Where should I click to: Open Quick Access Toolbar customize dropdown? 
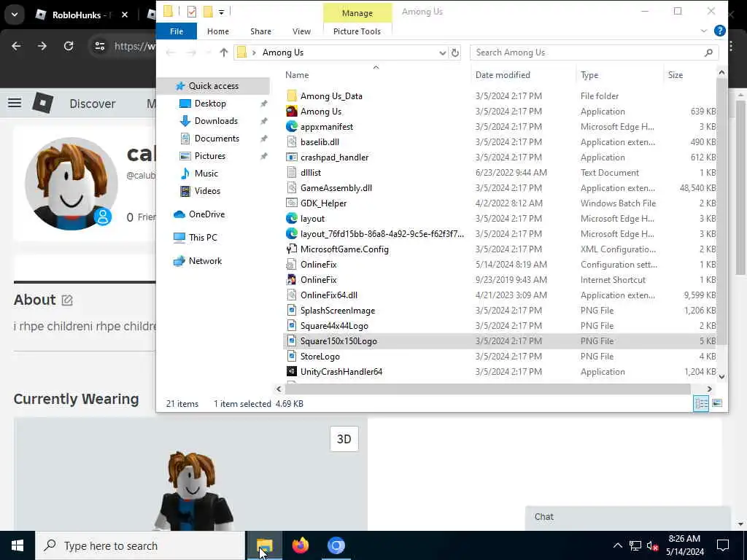(222, 12)
